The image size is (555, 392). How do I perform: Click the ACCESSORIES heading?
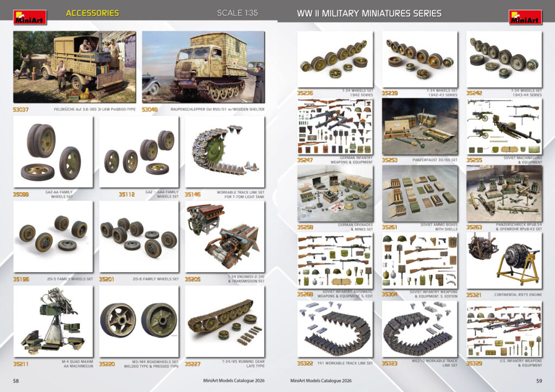point(92,13)
